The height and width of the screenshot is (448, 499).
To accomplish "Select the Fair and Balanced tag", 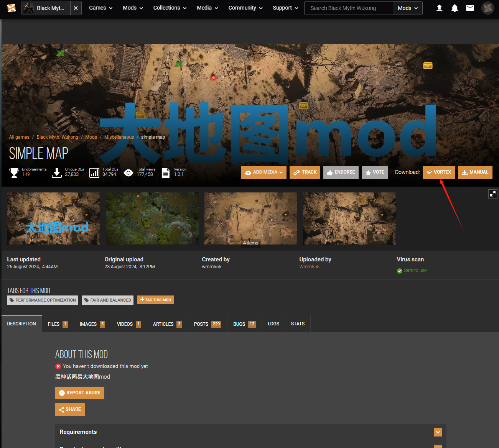I will [x=108, y=300].
